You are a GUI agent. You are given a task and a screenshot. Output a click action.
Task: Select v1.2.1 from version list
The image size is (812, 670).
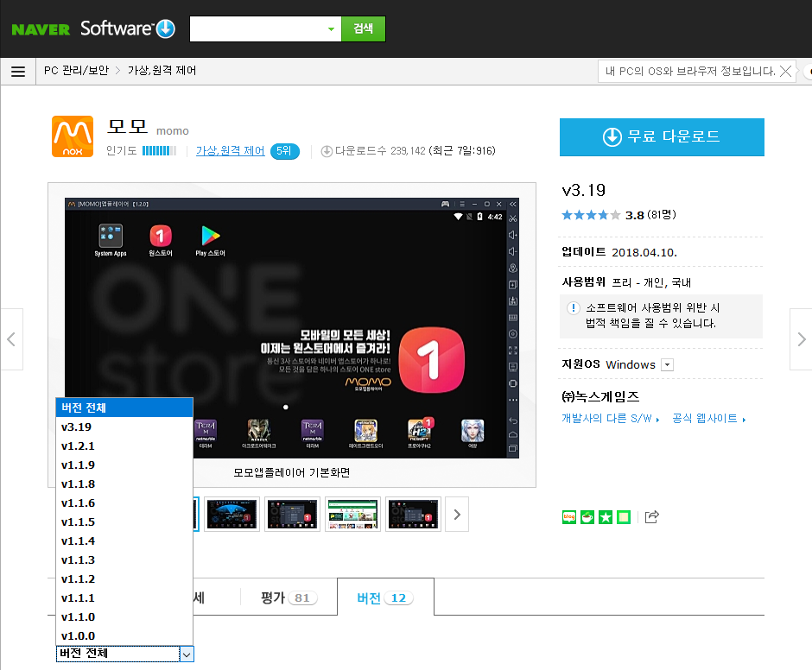point(124,446)
